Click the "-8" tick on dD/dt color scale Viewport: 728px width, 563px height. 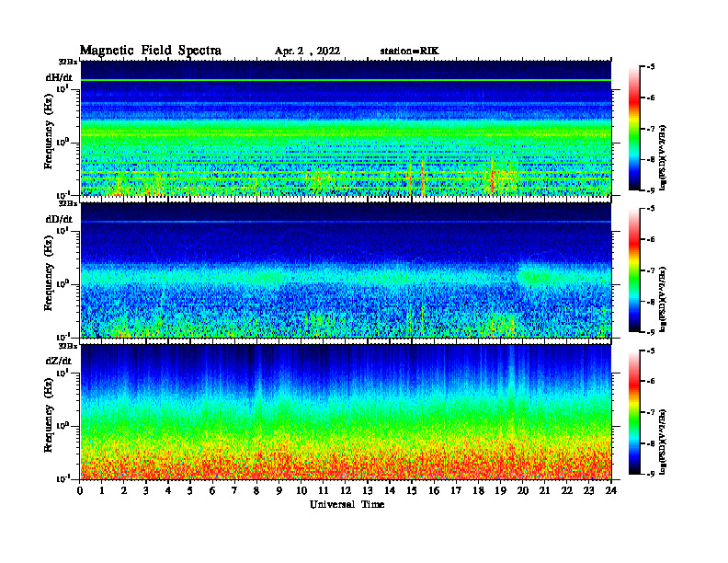coord(651,302)
